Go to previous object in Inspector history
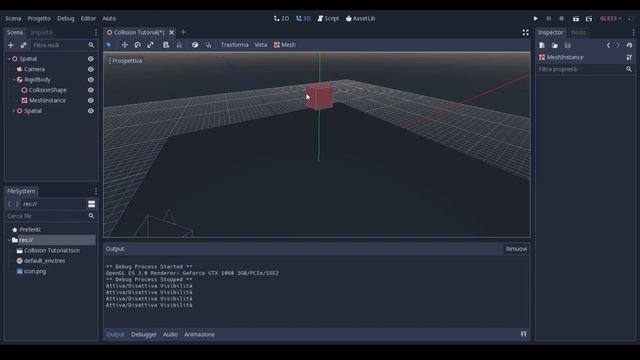 (x=608, y=45)
